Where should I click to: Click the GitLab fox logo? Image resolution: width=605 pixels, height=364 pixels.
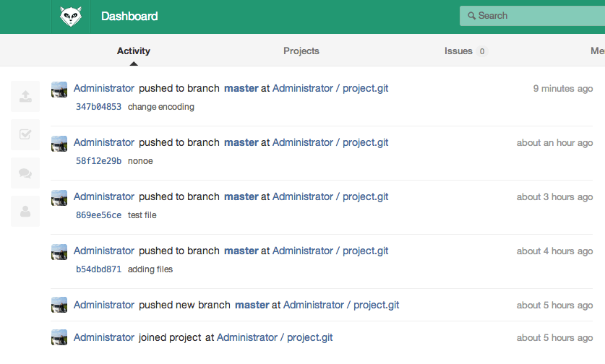click(x=70, y=16)
